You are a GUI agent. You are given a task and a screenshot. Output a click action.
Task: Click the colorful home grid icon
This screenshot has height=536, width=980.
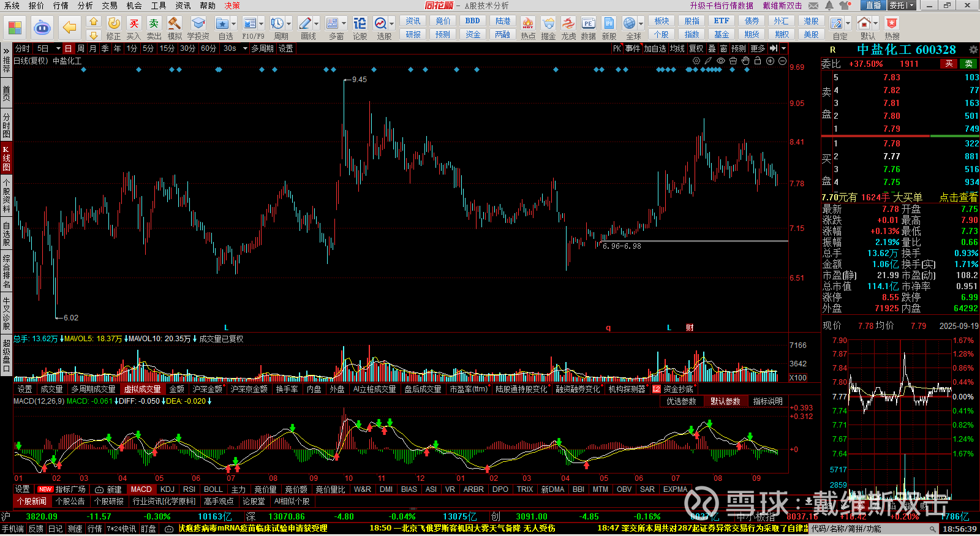pyautogui.click(x=15, y=28)
